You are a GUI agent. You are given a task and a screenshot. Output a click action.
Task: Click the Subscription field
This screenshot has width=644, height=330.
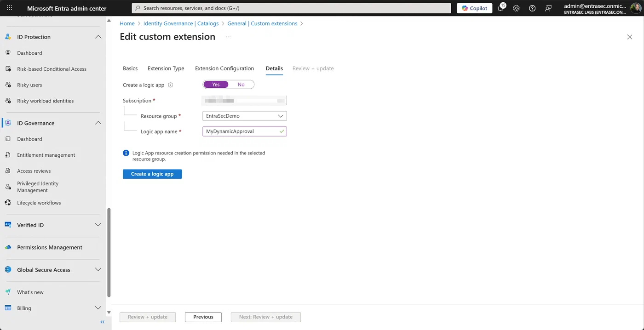click(245, 100)
